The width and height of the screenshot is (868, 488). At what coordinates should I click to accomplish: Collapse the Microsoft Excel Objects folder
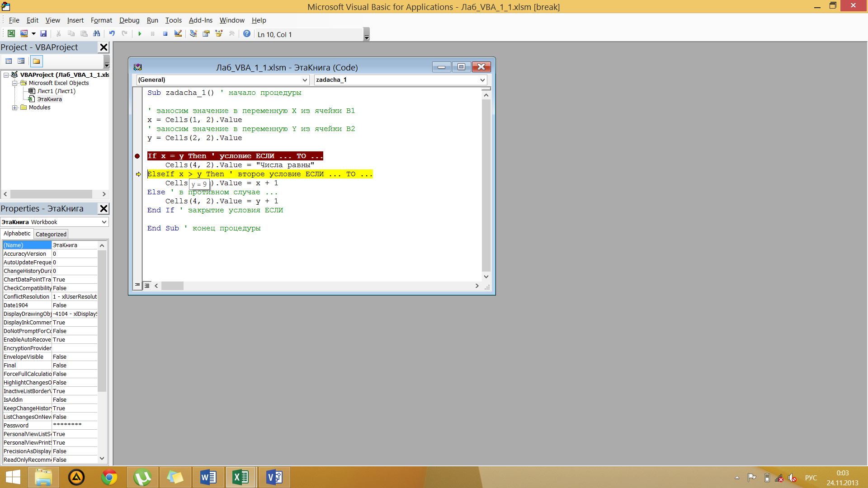point(14,83)
